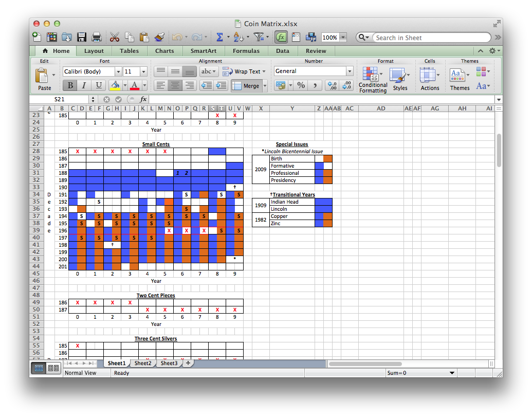
Task: Apply the yellow fill color bucket
Action: click(x=115, y=85)
